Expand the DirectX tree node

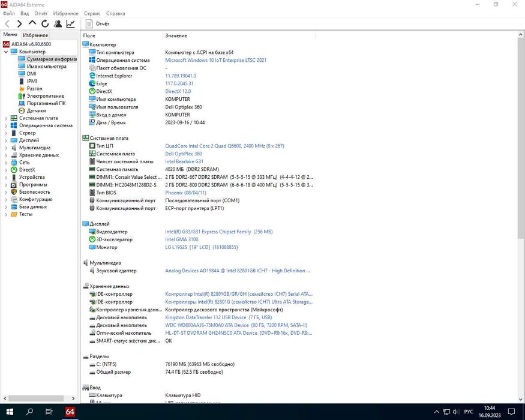coord(5,170)
